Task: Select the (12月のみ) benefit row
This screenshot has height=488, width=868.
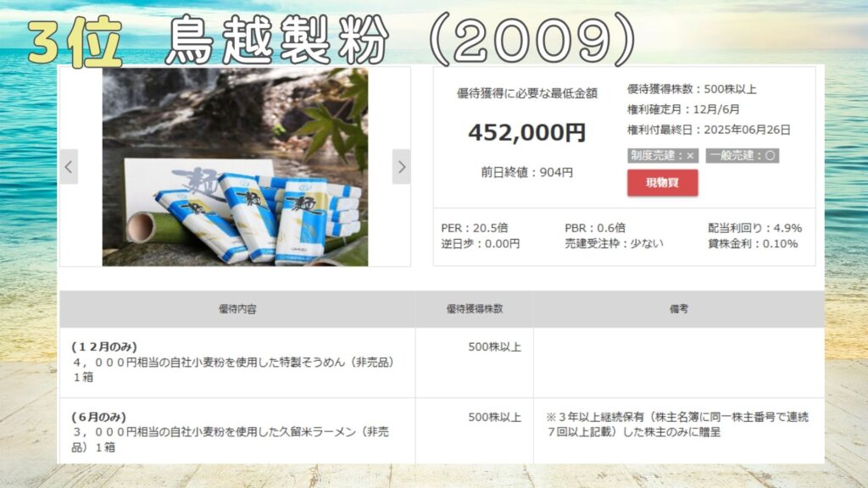Action: (x=442, y=363)
